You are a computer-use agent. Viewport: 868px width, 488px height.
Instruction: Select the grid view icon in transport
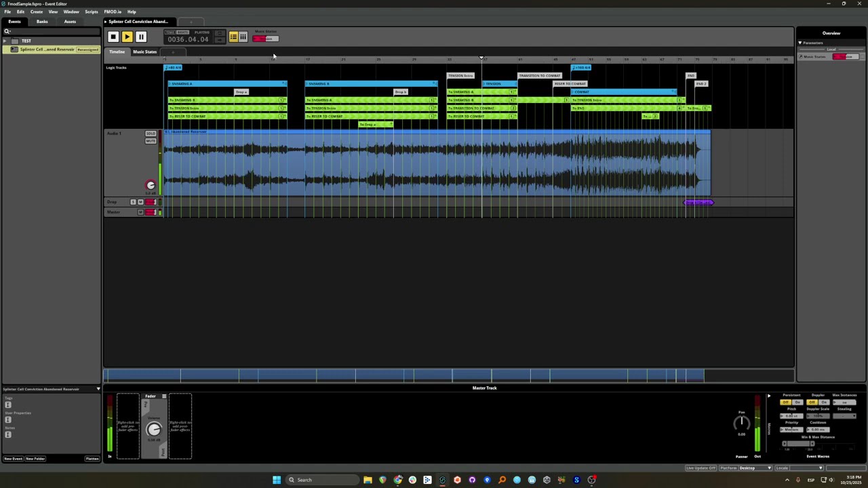click(243, 37)
